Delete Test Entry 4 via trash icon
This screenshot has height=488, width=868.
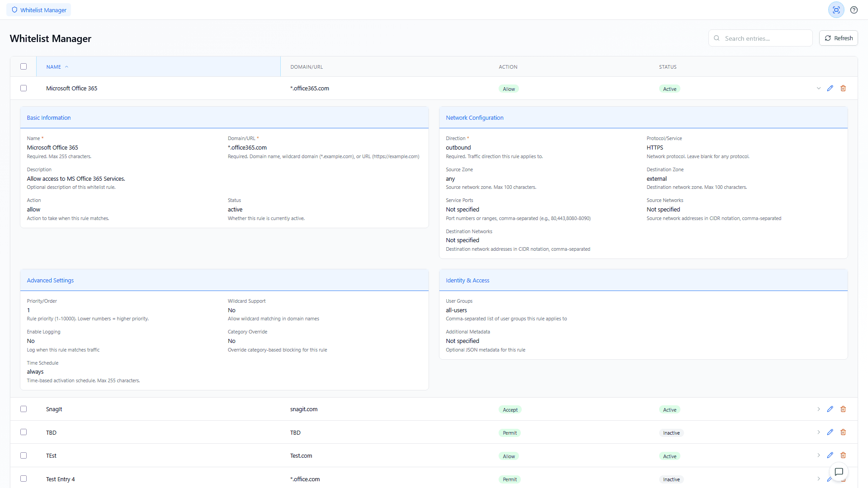843,479
